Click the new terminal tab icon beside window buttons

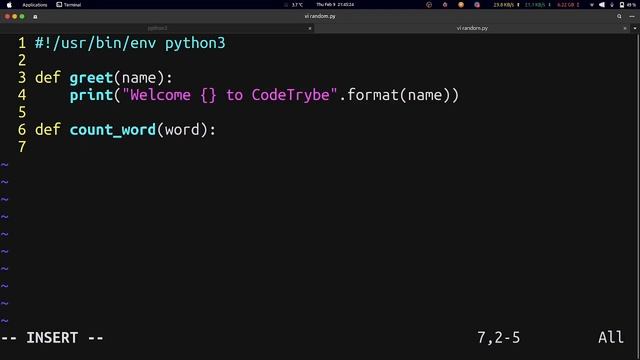(x=35, y=17)
